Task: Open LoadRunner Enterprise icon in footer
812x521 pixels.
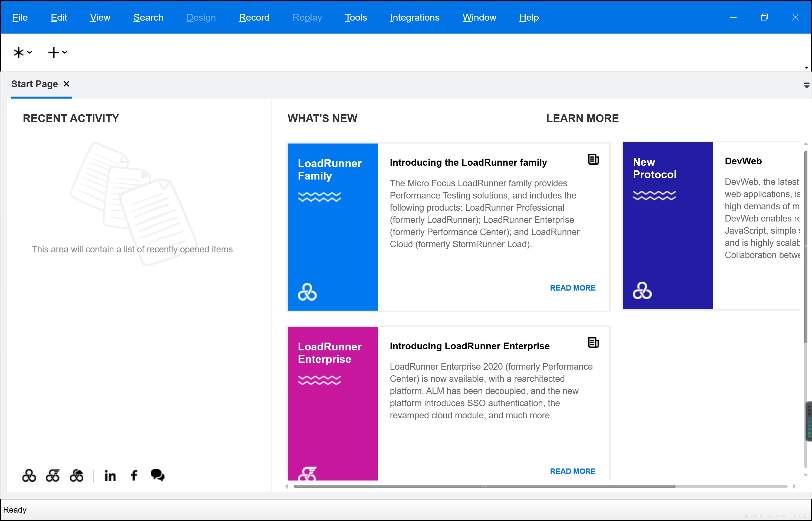Action: pos(53,475)
